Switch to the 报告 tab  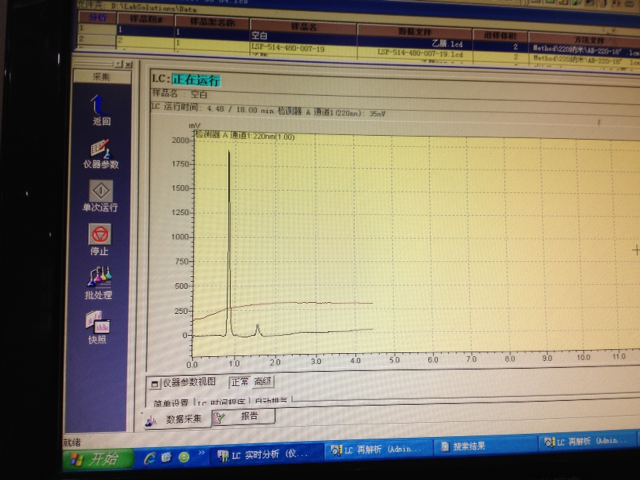tap(243, 417)
